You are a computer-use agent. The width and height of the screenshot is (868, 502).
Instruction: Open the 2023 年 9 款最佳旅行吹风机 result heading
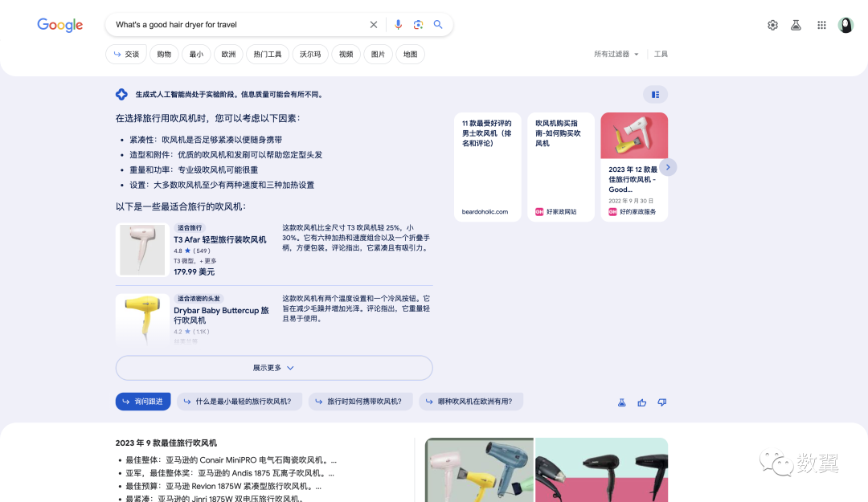tap(166, 443)
